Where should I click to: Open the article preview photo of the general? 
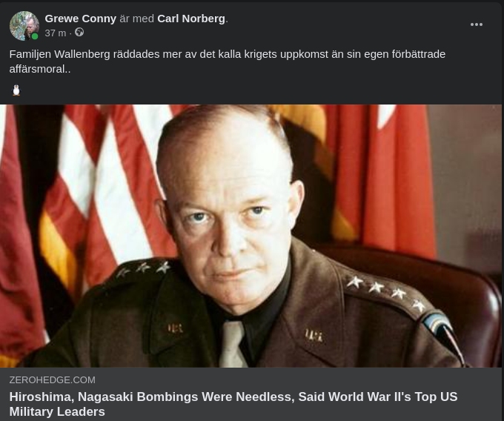point(251,236)
